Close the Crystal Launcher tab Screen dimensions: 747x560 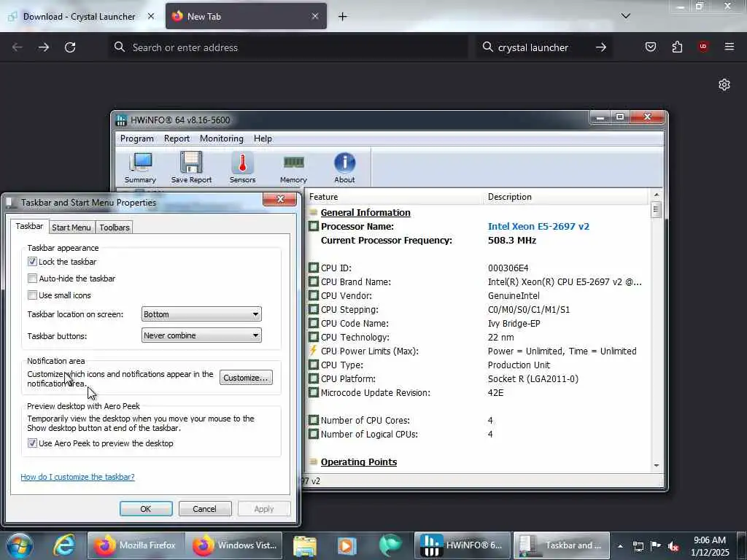(x=151, y=16)
